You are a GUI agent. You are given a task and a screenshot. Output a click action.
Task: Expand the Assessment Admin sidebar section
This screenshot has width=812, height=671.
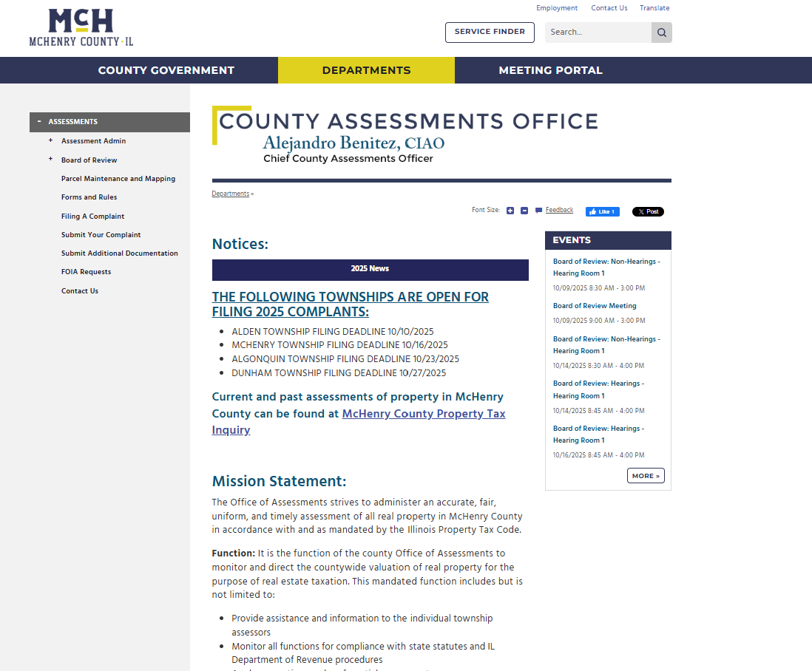(50, 141)
